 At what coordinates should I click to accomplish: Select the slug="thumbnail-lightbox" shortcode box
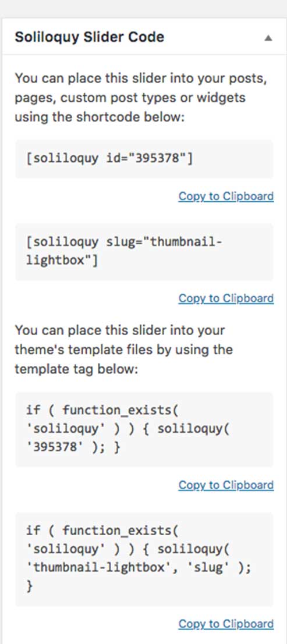(x=144, y=252)
